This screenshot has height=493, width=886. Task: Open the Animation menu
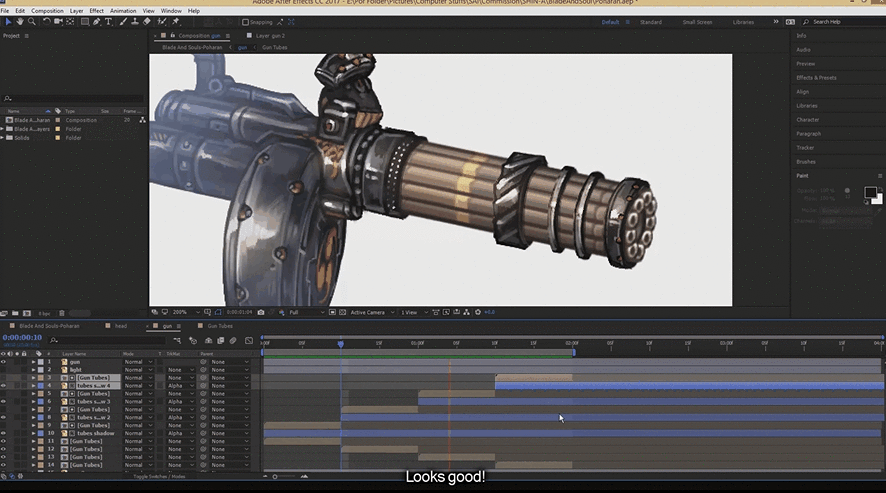click(123, 11)
